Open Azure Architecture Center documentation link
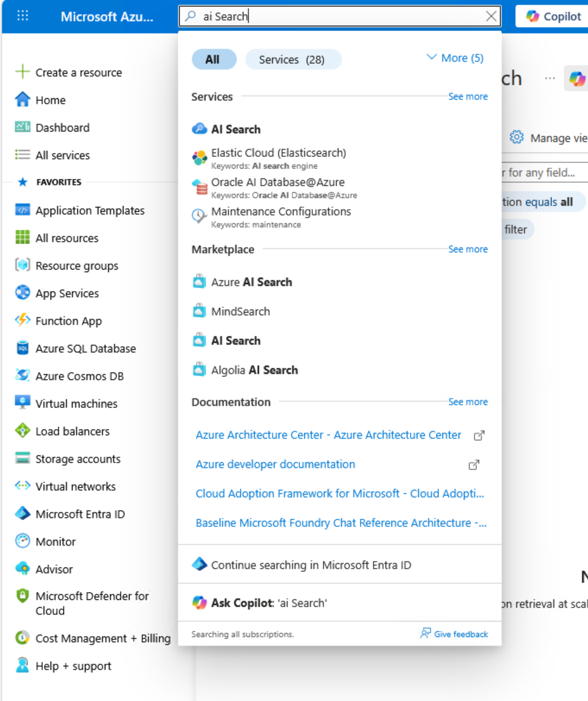 pos(328,435)
